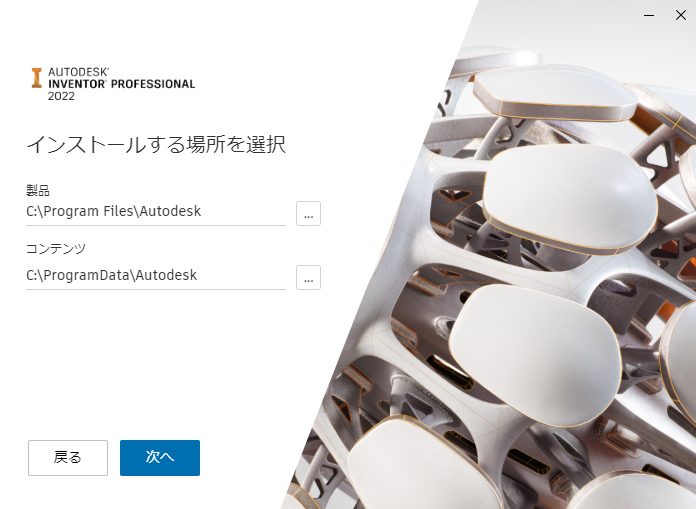Click into the C:\ProgramData\Autodesk path field

[x=156, y=276]
